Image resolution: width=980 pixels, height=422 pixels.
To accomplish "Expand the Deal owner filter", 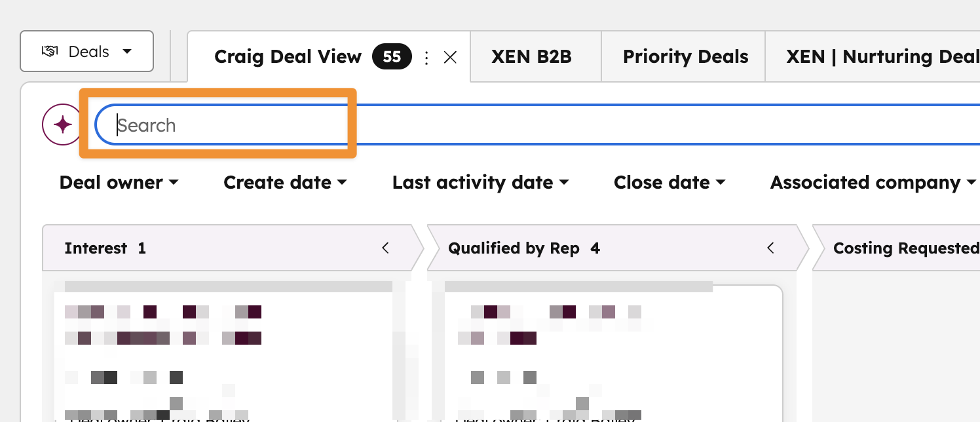I will (119, 182).
